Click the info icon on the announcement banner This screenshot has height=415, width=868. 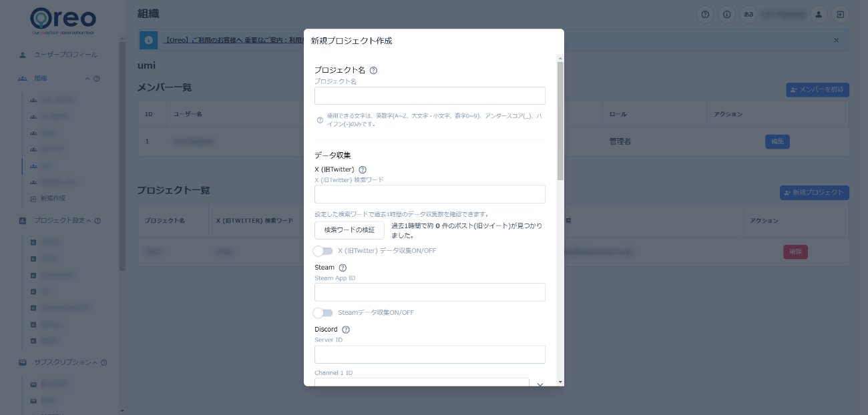[x=148, y=40]
